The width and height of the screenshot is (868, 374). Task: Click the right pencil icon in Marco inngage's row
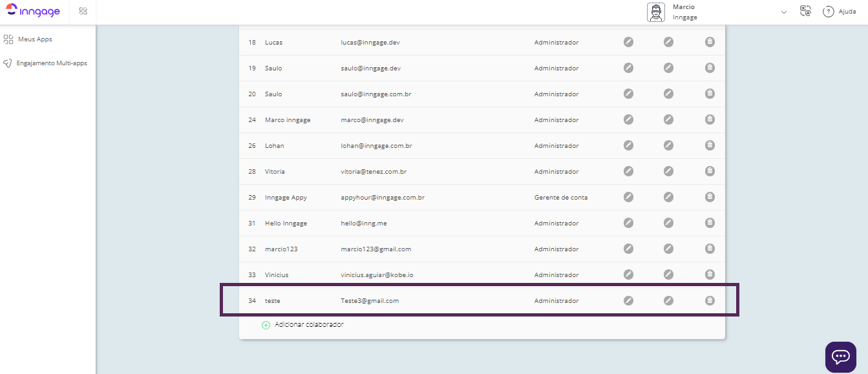tap(668, 119)
